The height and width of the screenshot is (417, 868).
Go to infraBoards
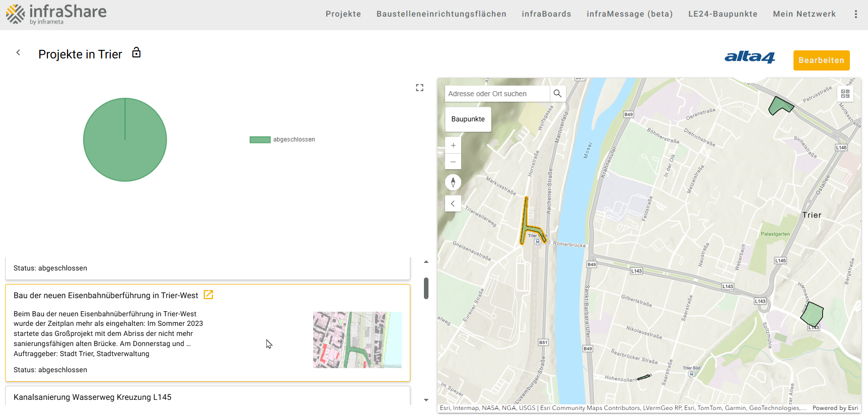(x=546, y=14)
